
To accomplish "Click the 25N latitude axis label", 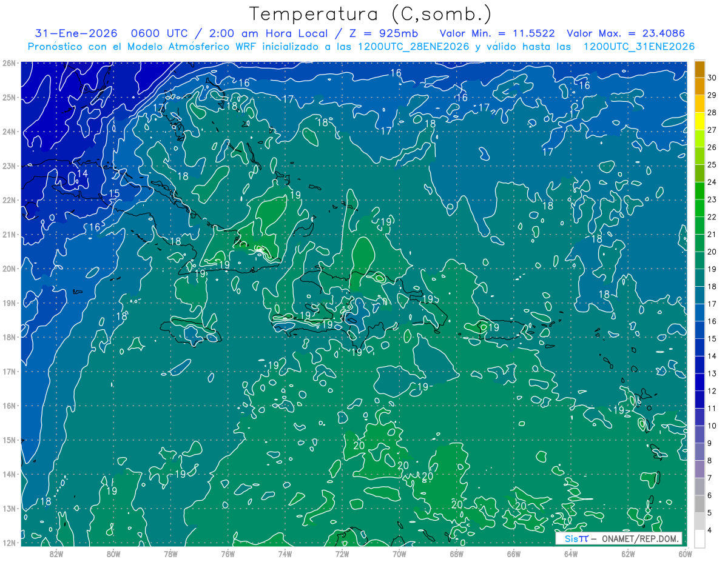I will pos(9,98).
